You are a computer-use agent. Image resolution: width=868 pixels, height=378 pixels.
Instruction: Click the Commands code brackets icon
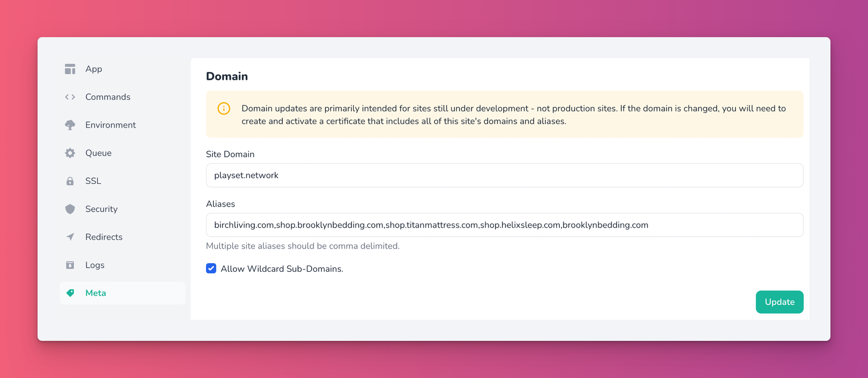[70, 97]
